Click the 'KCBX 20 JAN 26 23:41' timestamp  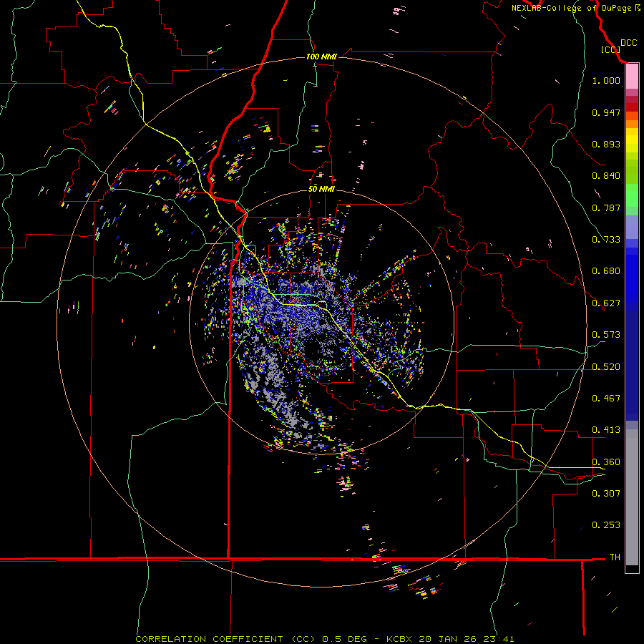pos(450,639)
